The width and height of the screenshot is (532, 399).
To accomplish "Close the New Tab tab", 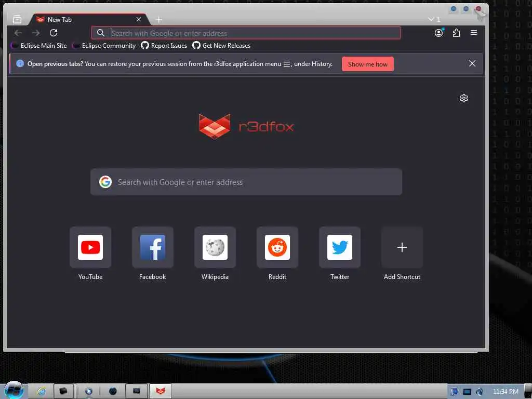I will (x=138, y=19).
